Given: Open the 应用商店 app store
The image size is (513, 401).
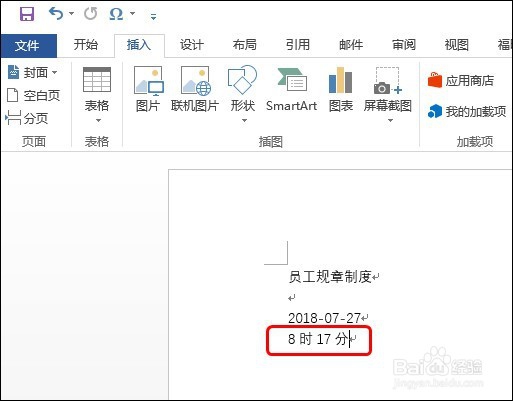Looking at the screenshot, I should click(461, 80).
